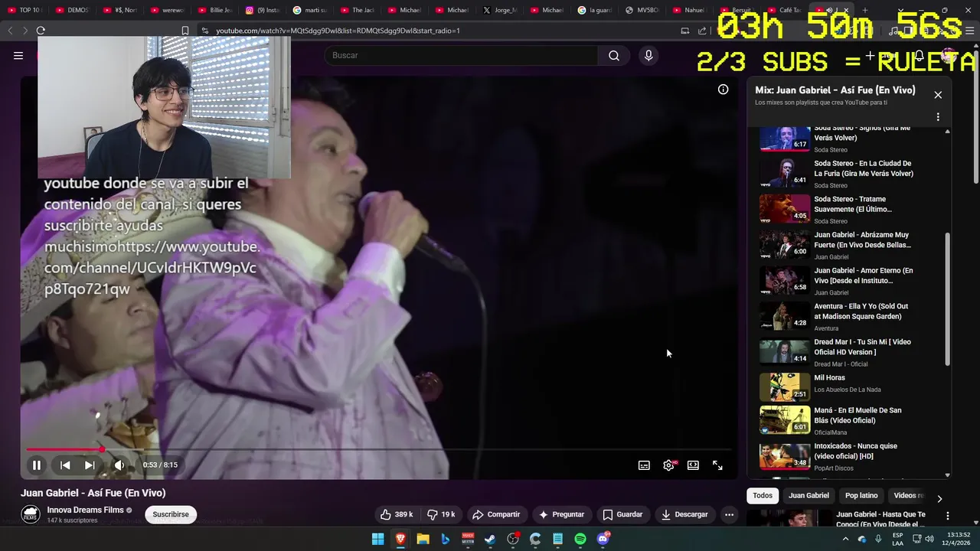Viewport: 980px width, 551px height.
Task: Dislike the video with 19 k
Action: (441, 514)
